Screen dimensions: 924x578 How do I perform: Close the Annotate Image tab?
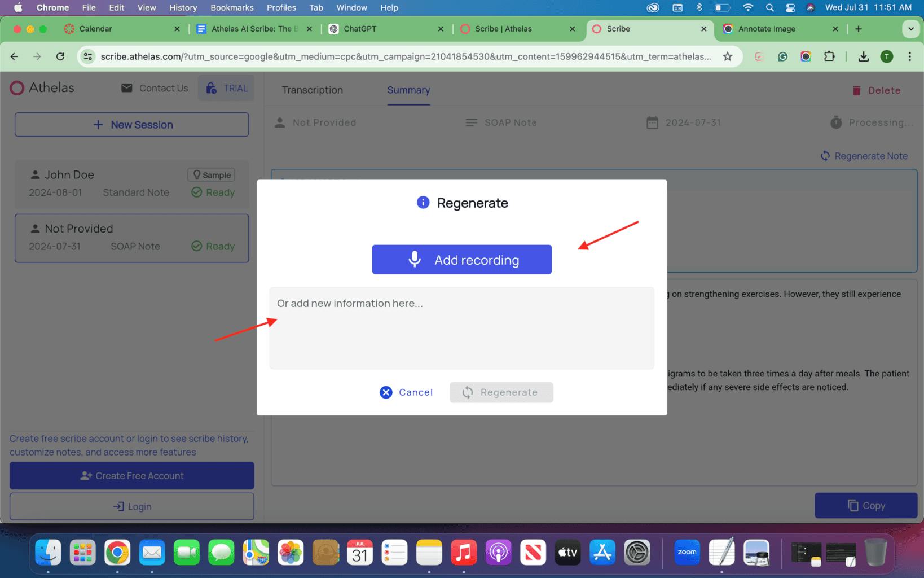(x=835, y=29)
